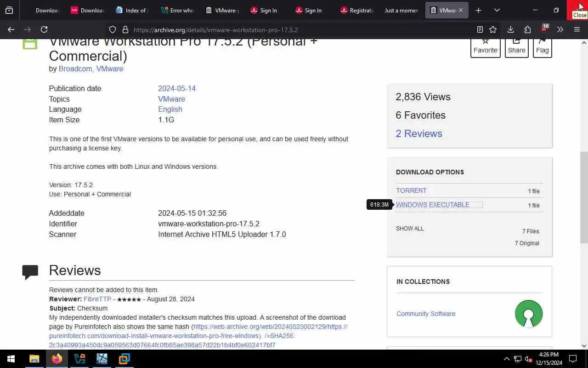Download the TORRENT file
Image resolution: width=588 pixels, height=368 pixels.
411,190
